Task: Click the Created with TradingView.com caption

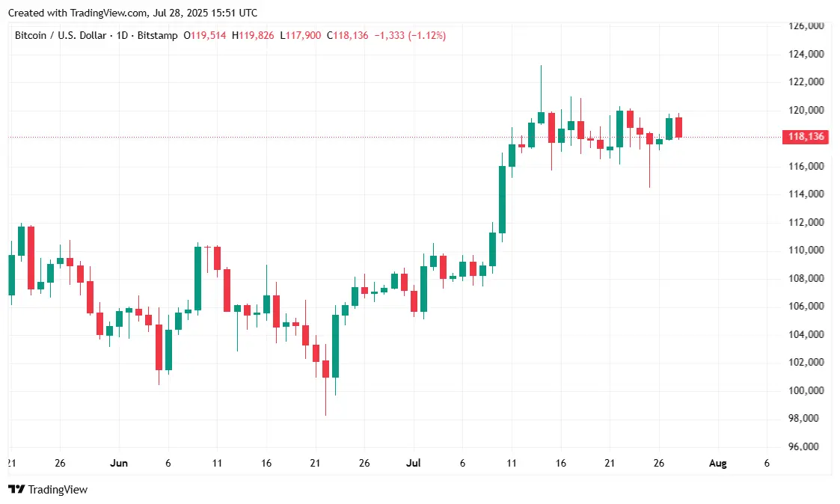Action: pyautogui.click(x=133, y=13)
